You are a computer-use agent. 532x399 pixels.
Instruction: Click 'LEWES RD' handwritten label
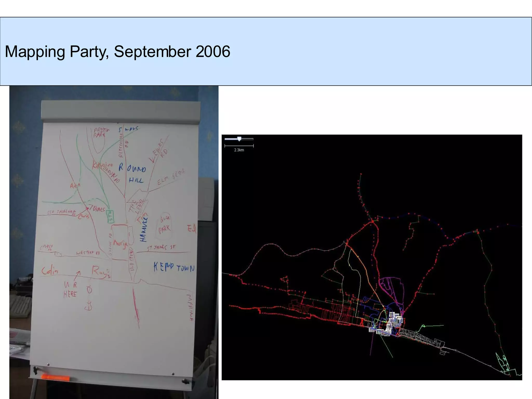click(x=158, y=151)
